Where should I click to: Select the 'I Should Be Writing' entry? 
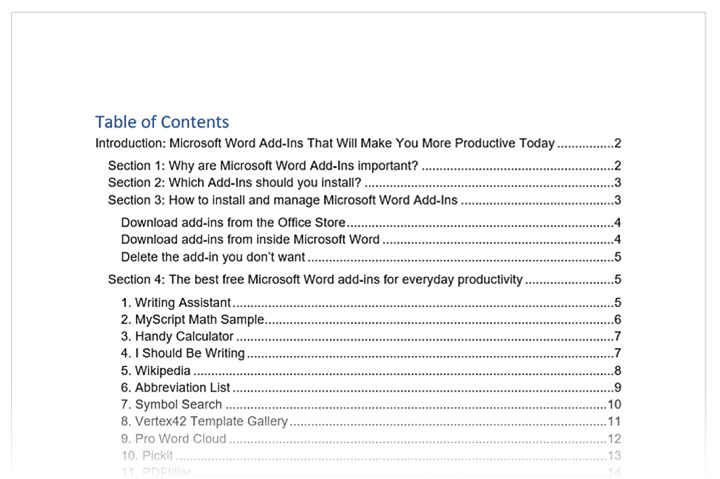[x=183, y=353]
